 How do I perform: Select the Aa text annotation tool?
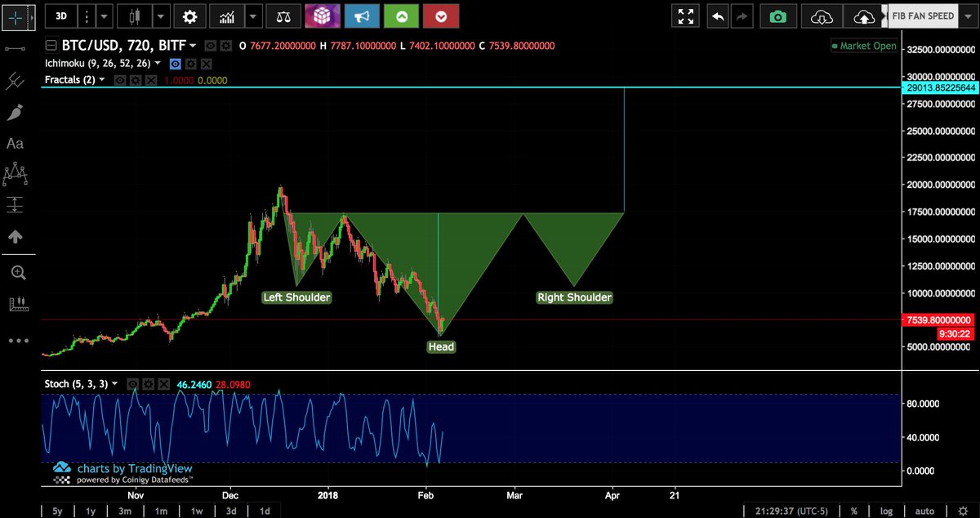(x=15, y=143)
